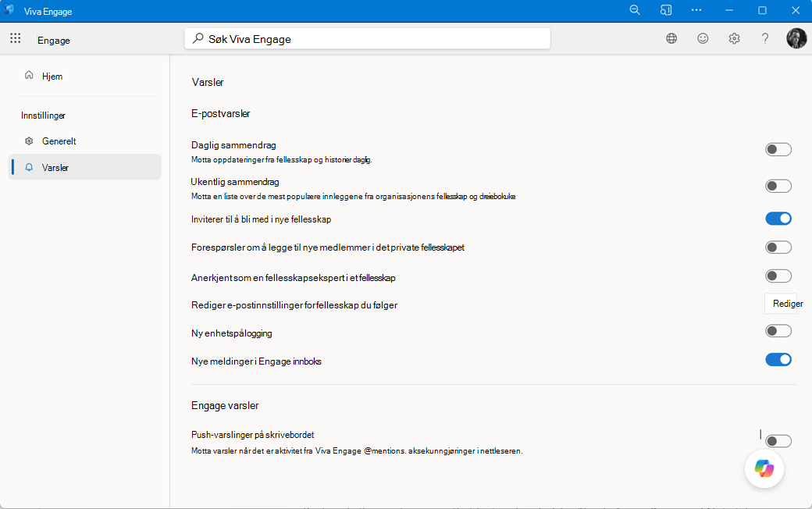Image resolution: width=812 pixels, height=509 pixels.
Task: Open the user profile avatar
Action: [x=796, y=38]
